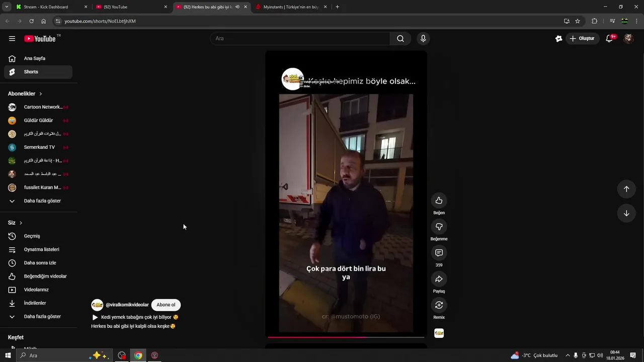The image size is (644, 362).
Task: Select Ana Sayfa in sidebar
Action: [x=38, y=59]
